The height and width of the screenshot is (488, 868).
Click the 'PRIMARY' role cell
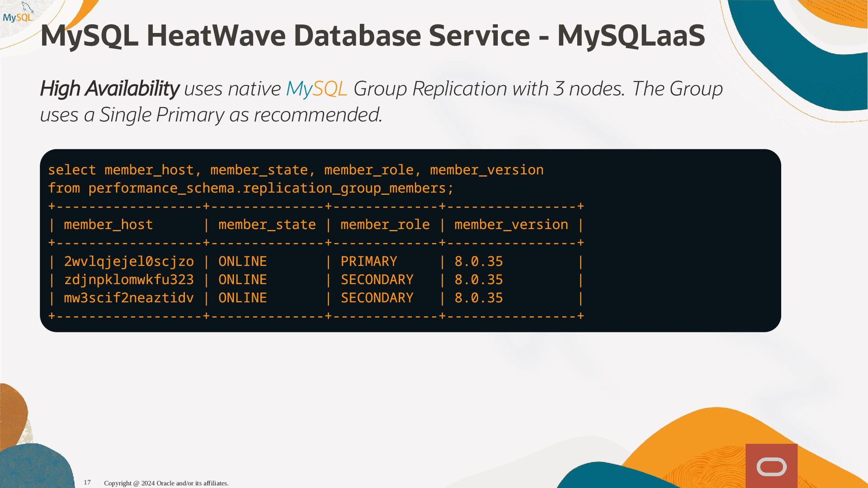(x=369, y=262)
